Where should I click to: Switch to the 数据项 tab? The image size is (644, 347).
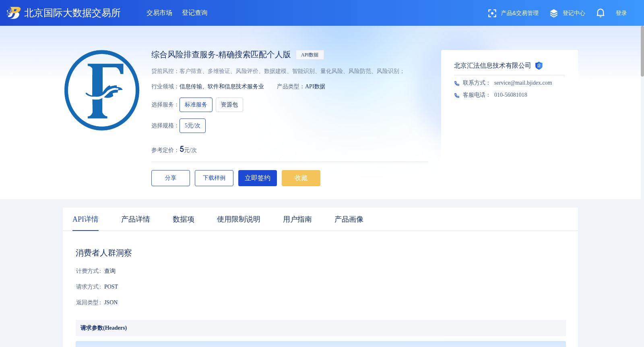click(x=184, y=219)
